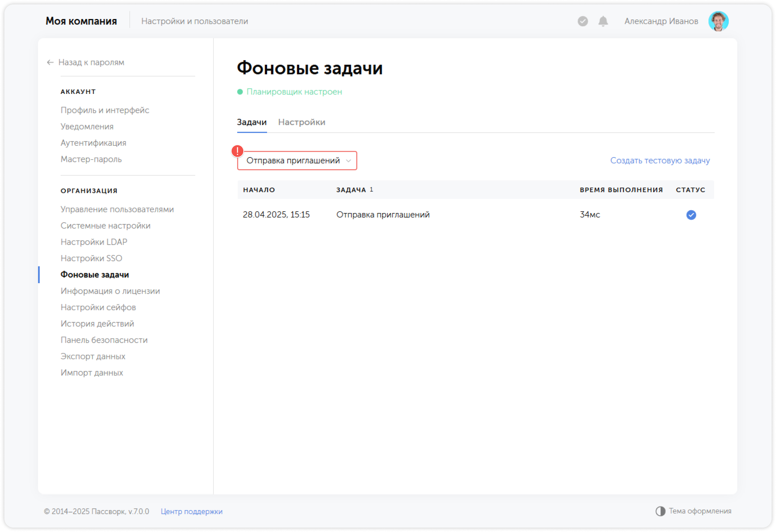The image size is (776, 532).
Task: Toggle the interface theme via Тема оформления
Action: [x=700, y=510]
